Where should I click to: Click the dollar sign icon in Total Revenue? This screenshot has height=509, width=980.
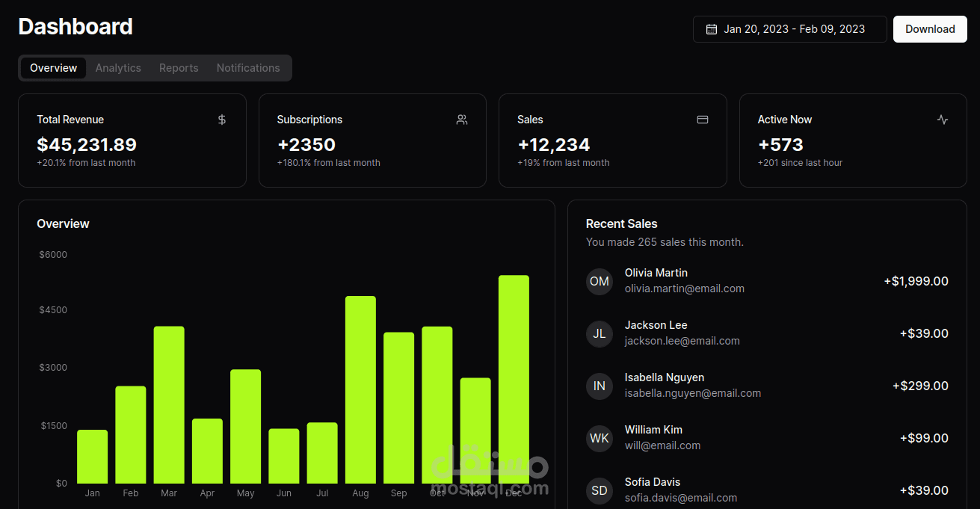tap(222, 120)
